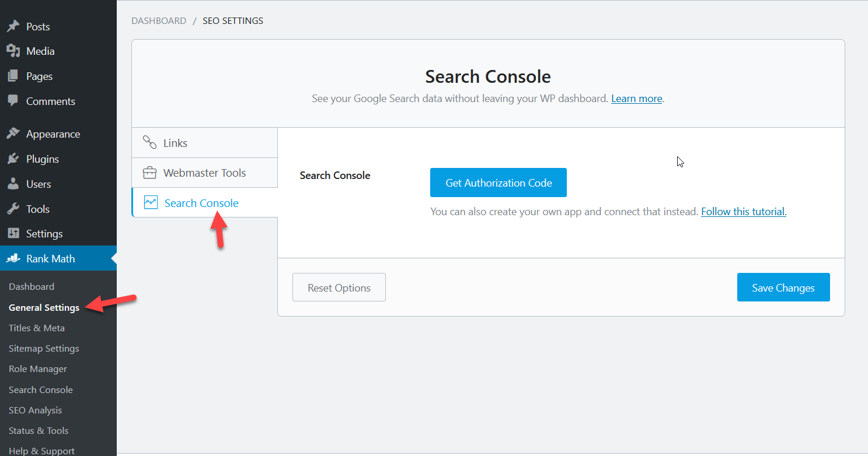Click the Appearance paintbrush icon
This screenshot has height=456, width=868.
coord(13,134)
